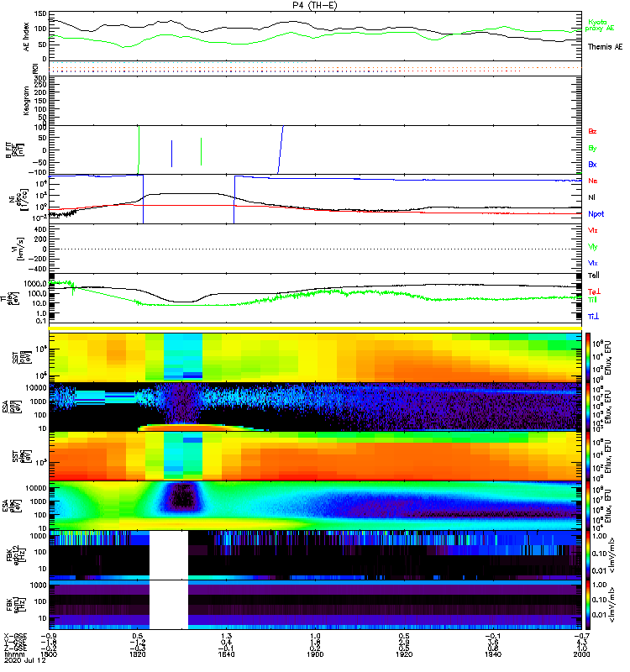Click the blue Viz velocity legend label
630x672 pixels.
point(592,263)
